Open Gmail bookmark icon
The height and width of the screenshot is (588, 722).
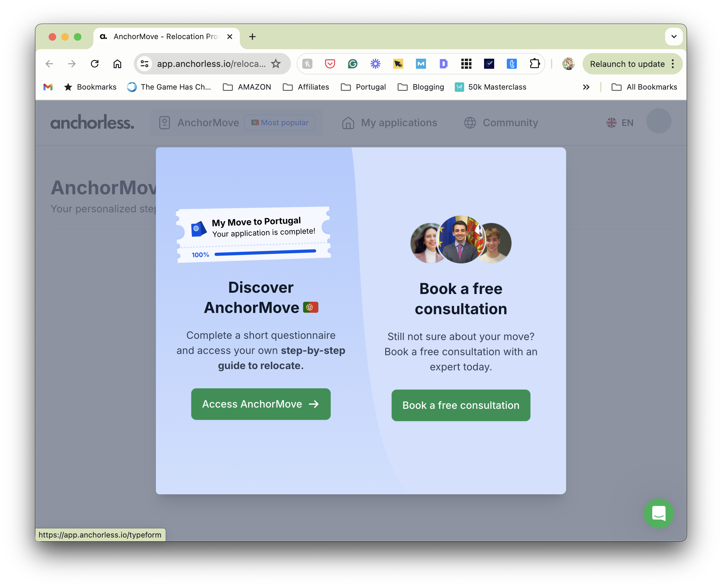(48, 87)
